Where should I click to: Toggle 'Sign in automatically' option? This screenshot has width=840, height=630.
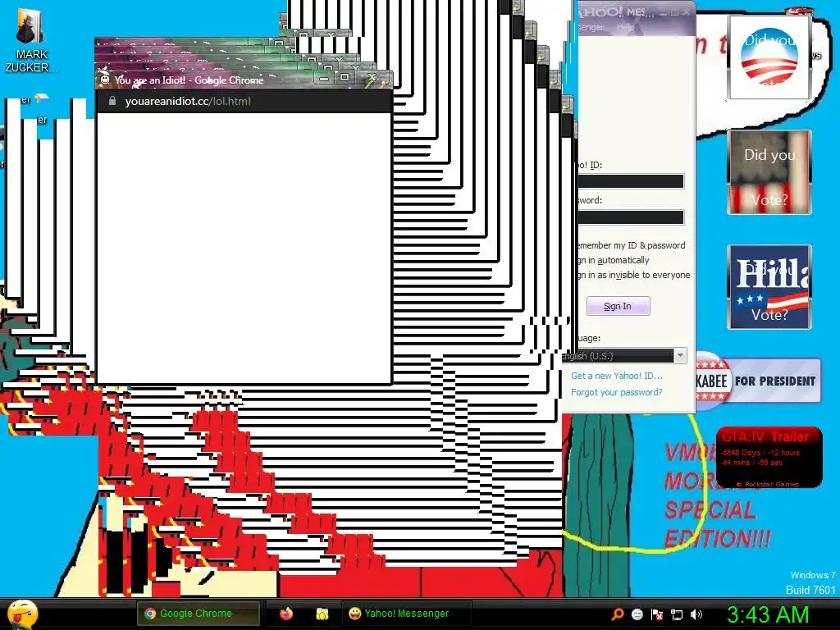point(614,260)
